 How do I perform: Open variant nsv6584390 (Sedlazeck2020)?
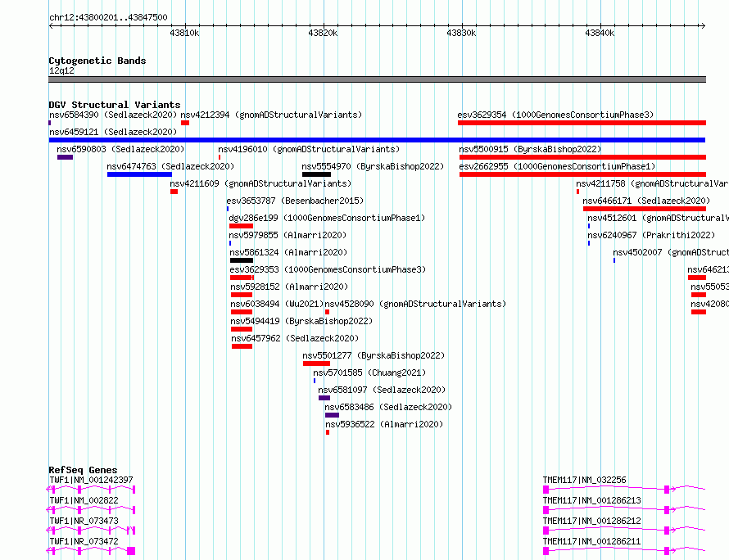point(113,115)
